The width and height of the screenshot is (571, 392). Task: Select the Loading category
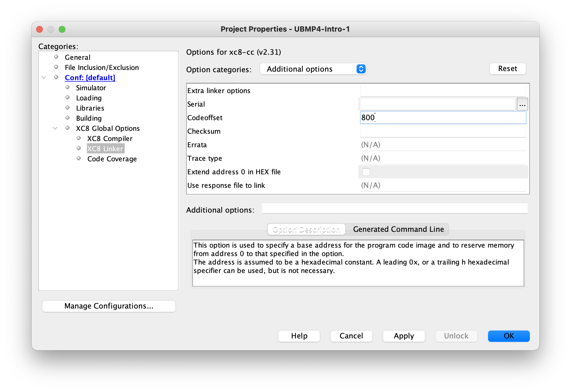pos(89,98)
